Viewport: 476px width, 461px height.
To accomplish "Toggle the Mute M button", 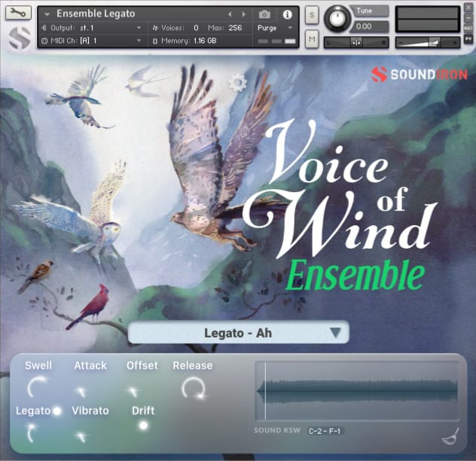I will tap(312, 39).
